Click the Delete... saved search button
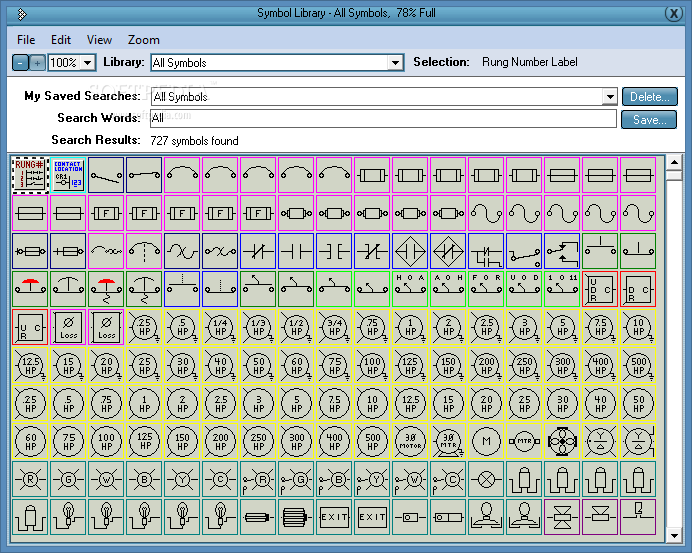Viewport: 692px width, 553px height. click(649, 97)
